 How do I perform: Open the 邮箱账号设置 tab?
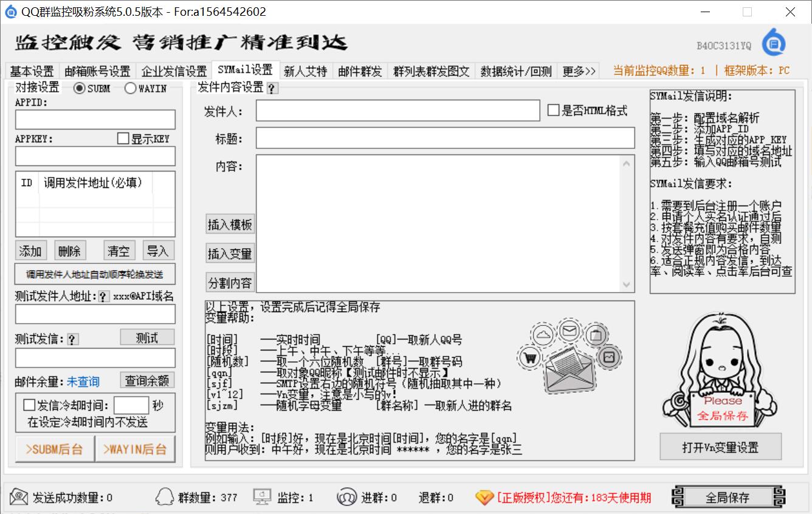coord(97,71)
